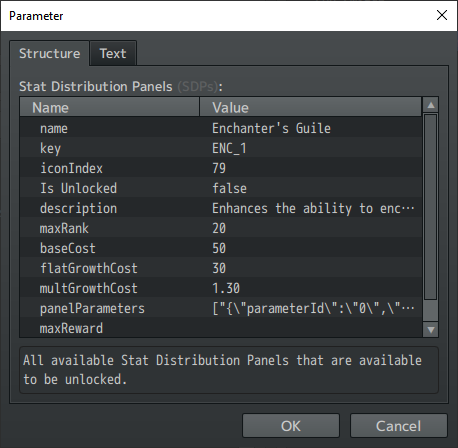
Task: Click the Name column header
Action: pos(110,107)
